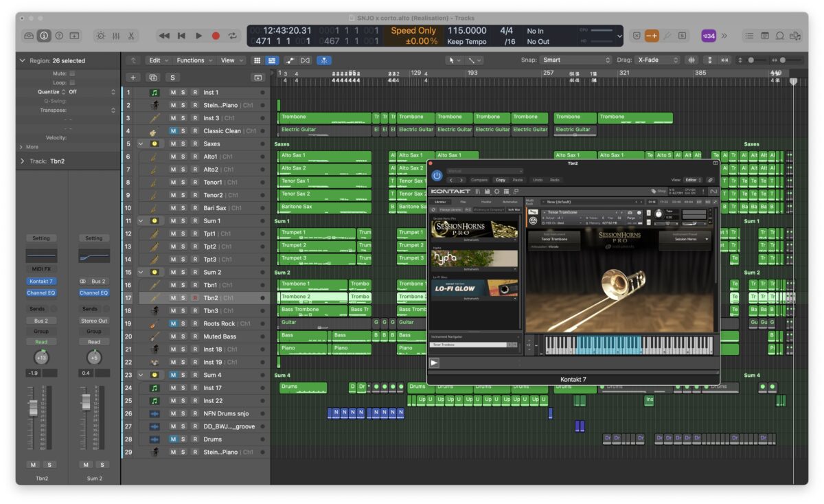Open the Lo-Fi Glow library thumbnail

[474, 289]
